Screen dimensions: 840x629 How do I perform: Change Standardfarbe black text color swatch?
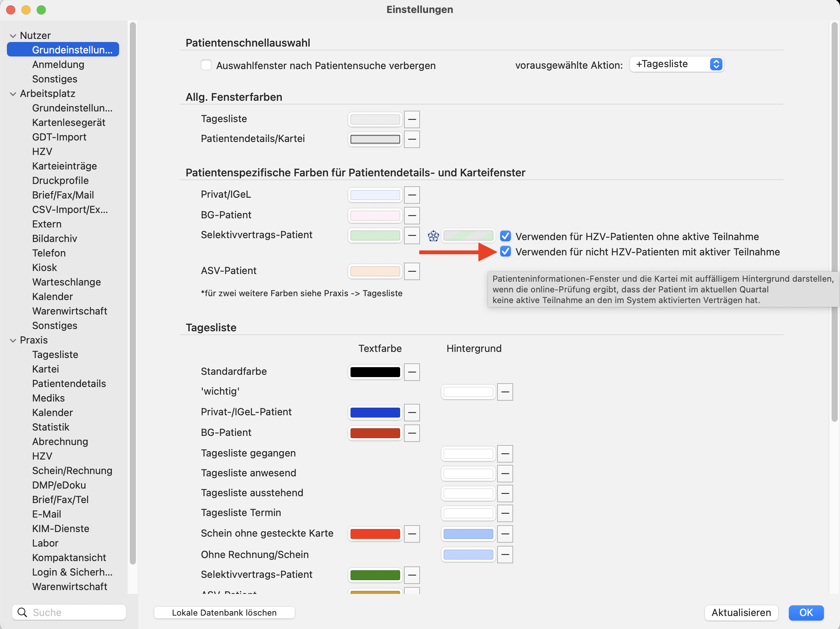point(375,372)
